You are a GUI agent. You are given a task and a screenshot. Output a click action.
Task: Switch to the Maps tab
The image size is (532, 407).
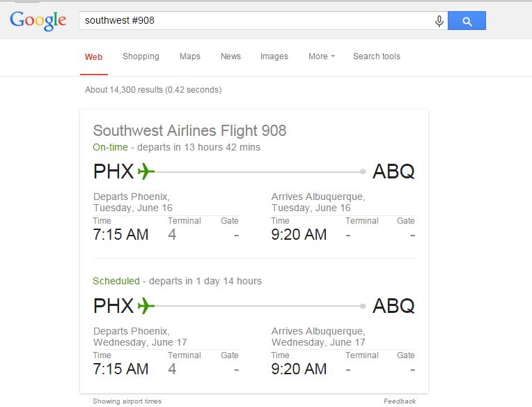(190, 56)
